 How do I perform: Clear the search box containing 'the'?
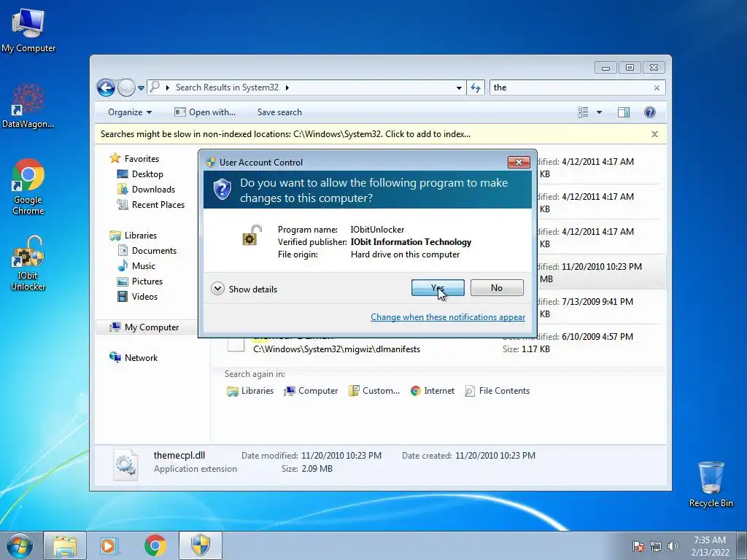[x=657, y=87]
